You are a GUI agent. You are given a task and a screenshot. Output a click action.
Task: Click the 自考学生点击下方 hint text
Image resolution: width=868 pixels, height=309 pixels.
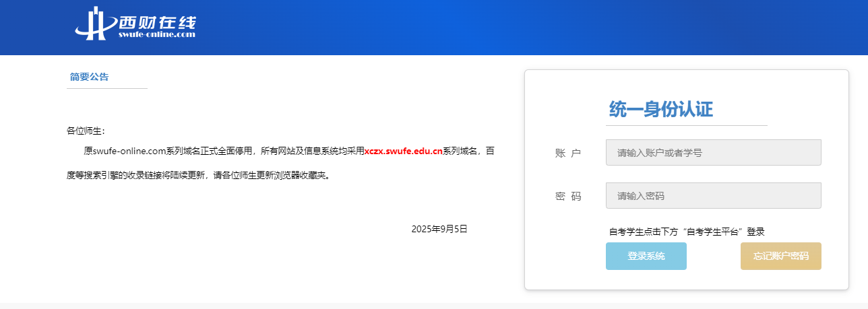coord(687,232)
